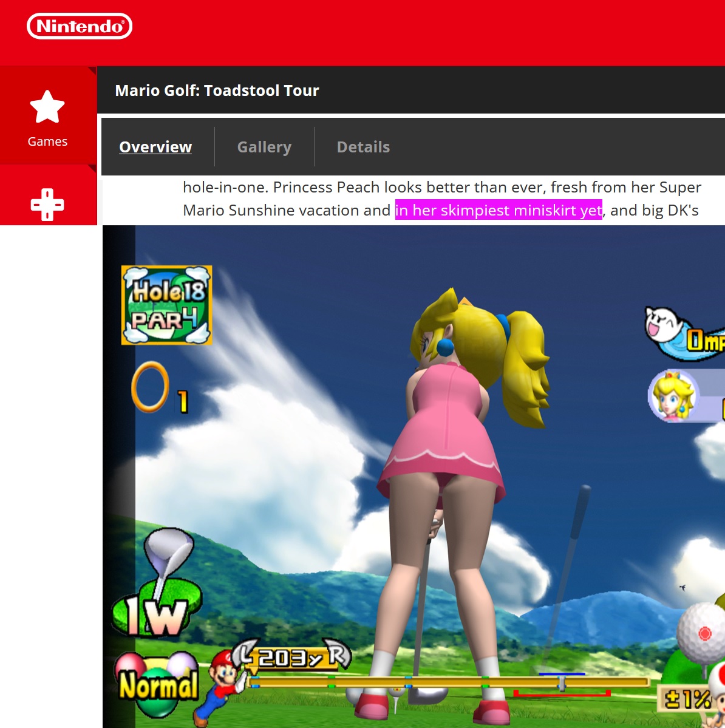Click the Mario Golf: Toadstool Tour title
725x728 pixels.
pyautogui.click(x=217, y=90)
